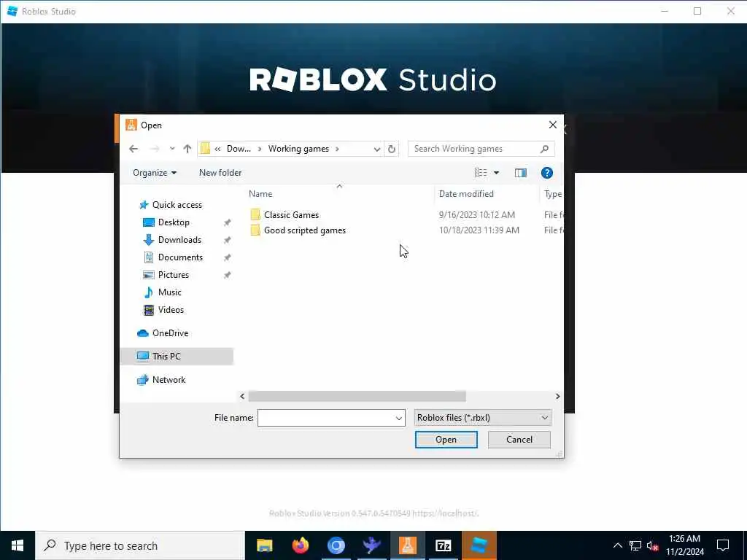The height and width of the screenshot is (560, 747).
Task: Click the muted volume tray icon
Action: tap(653, 545)
